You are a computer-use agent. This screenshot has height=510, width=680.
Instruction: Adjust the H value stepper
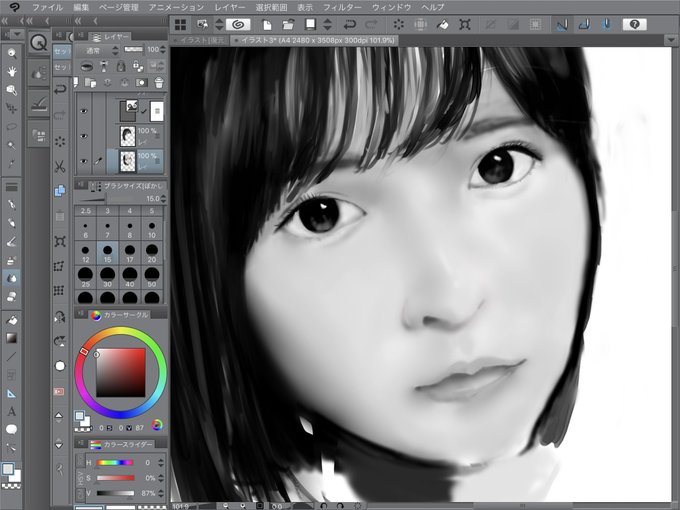click(x=161, y=463)
